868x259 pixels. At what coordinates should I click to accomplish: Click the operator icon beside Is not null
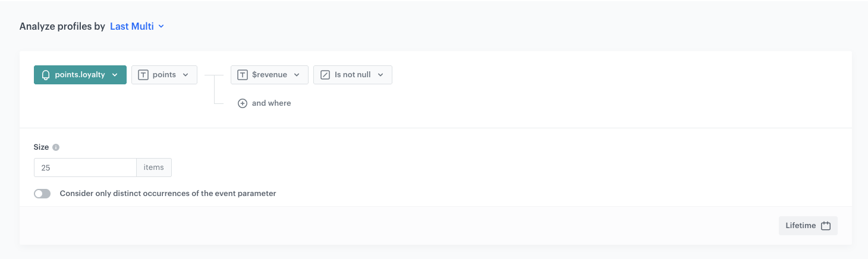(325, 75)
